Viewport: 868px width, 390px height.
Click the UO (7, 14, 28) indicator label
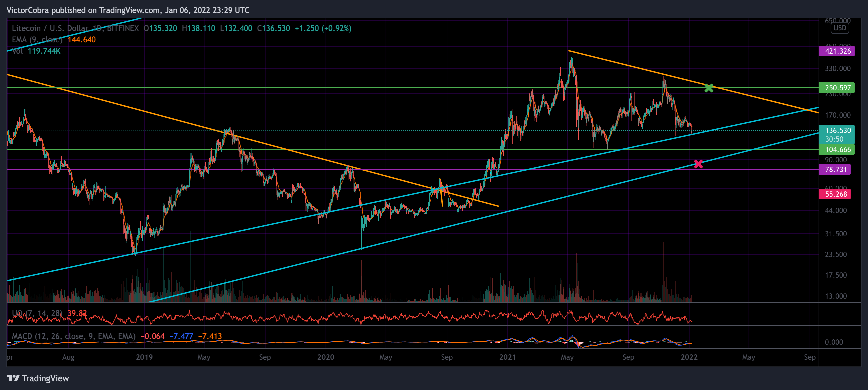coord(37,313)
